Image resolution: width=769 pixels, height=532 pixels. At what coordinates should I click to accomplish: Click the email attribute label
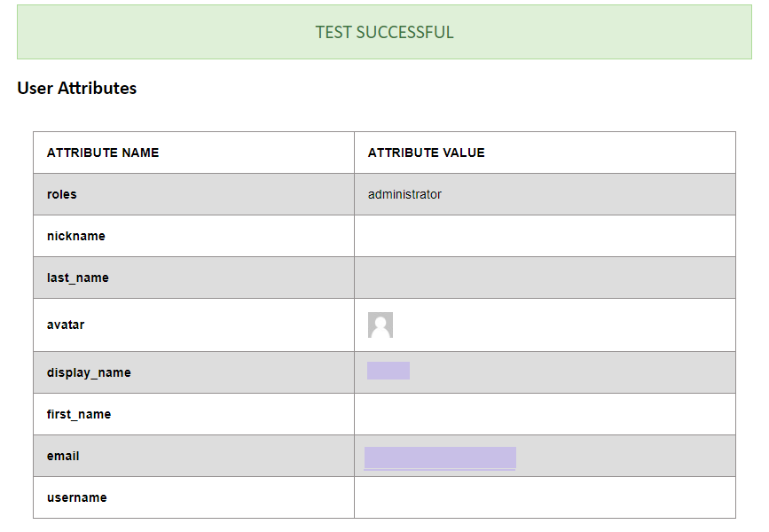pyautogui.click(x=63, y=456)
